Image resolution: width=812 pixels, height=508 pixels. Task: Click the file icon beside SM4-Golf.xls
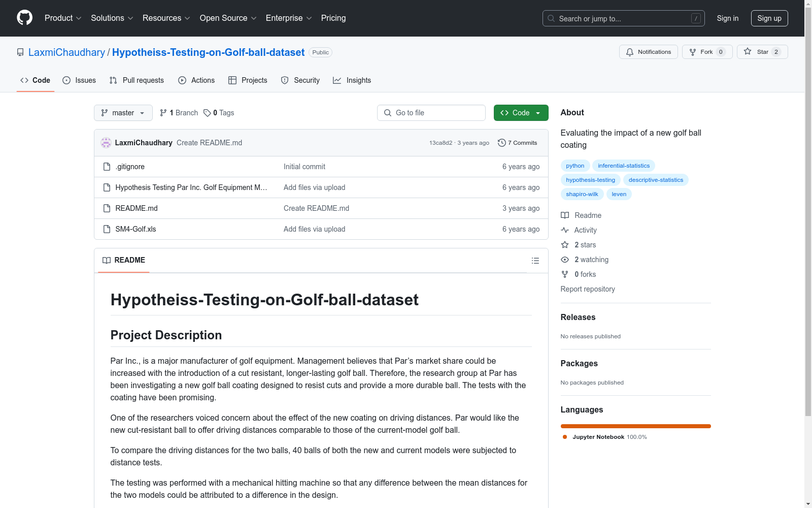[107, 229]
